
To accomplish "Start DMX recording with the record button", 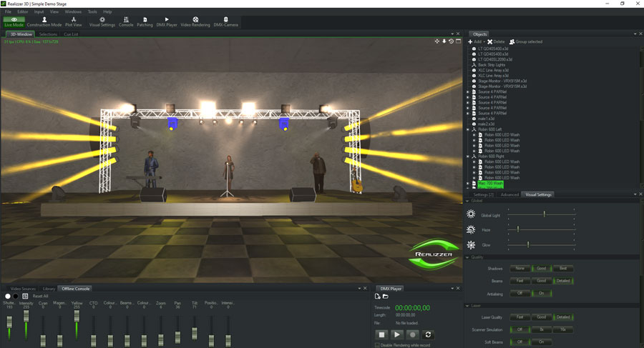I will pos(412,335).
